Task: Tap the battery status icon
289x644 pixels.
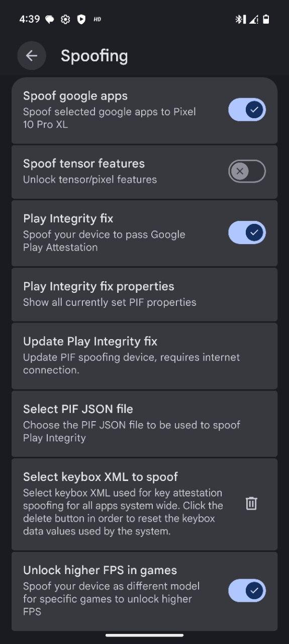Action: click(x=266, y=20)
